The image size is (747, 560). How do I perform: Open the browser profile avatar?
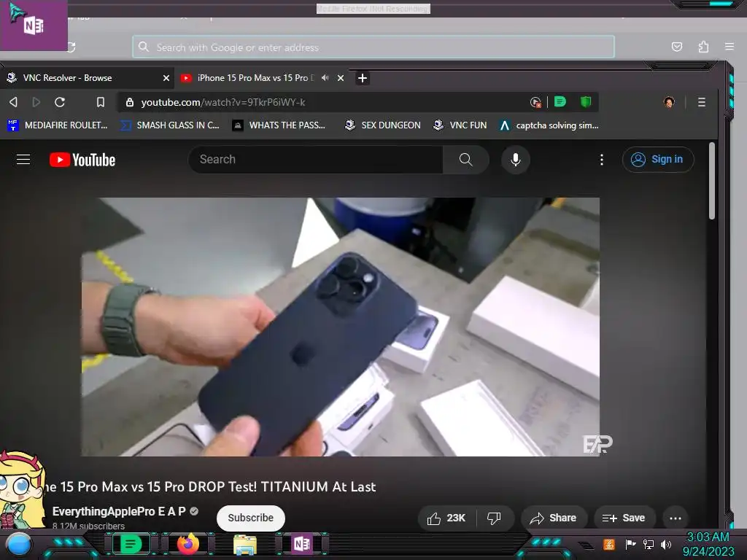669,102
